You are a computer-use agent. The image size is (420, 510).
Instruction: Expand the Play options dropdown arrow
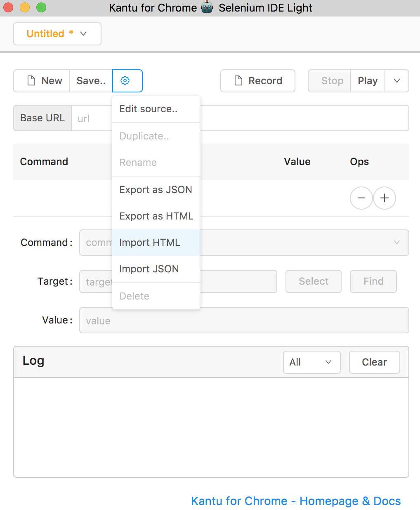tap(397, 81)
